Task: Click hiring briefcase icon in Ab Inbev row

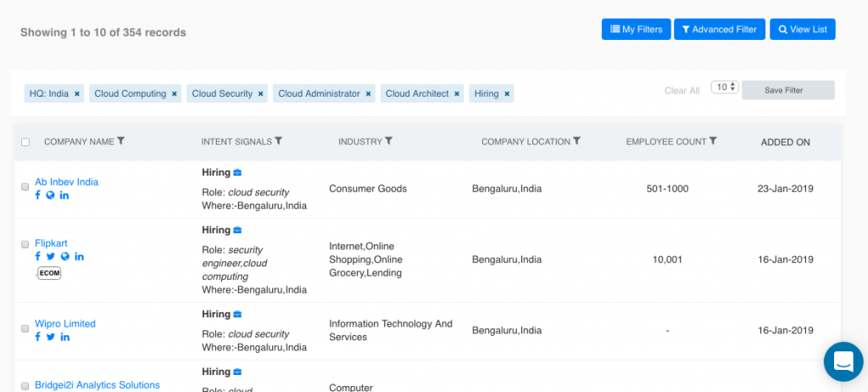Action: point(237,172)
